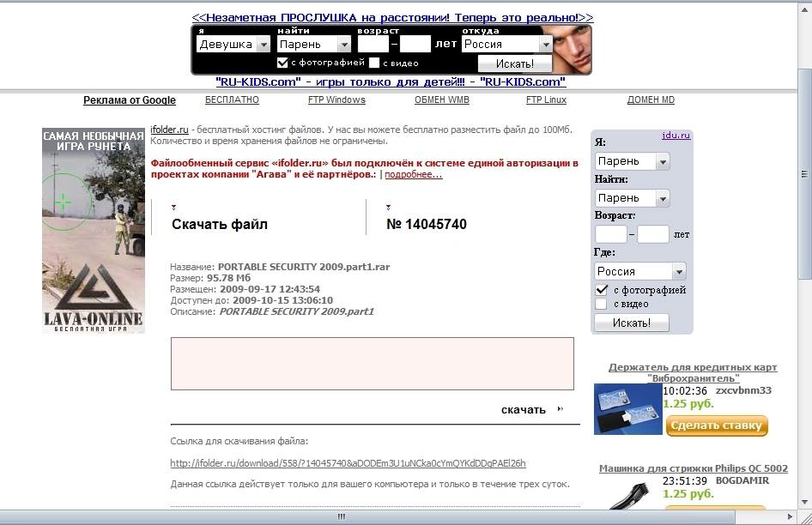Toggle top banner 'с видео' checkbox

coord(374,63)
